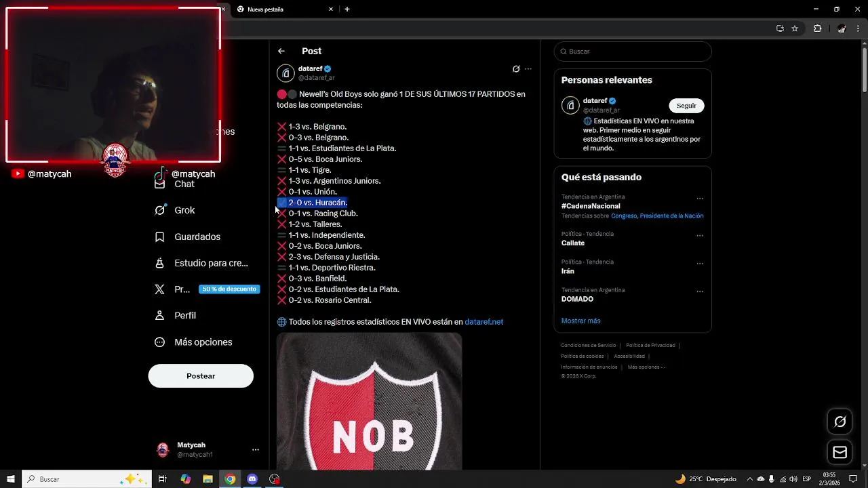Click highlighted text 2-0 vs. Huracán
Screen dimensions: 868x488
[x=317, y=203]
